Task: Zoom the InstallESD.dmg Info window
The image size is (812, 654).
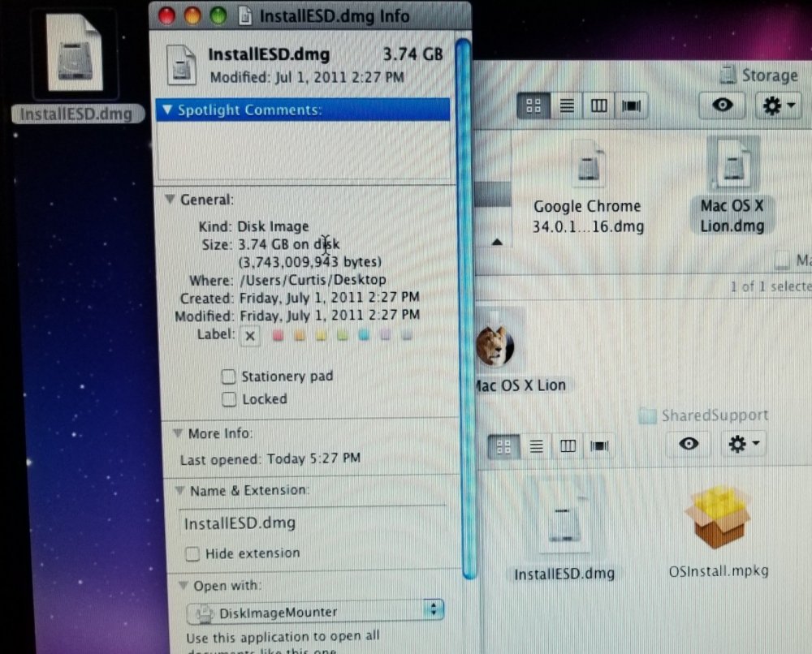Action: [218, 16]
